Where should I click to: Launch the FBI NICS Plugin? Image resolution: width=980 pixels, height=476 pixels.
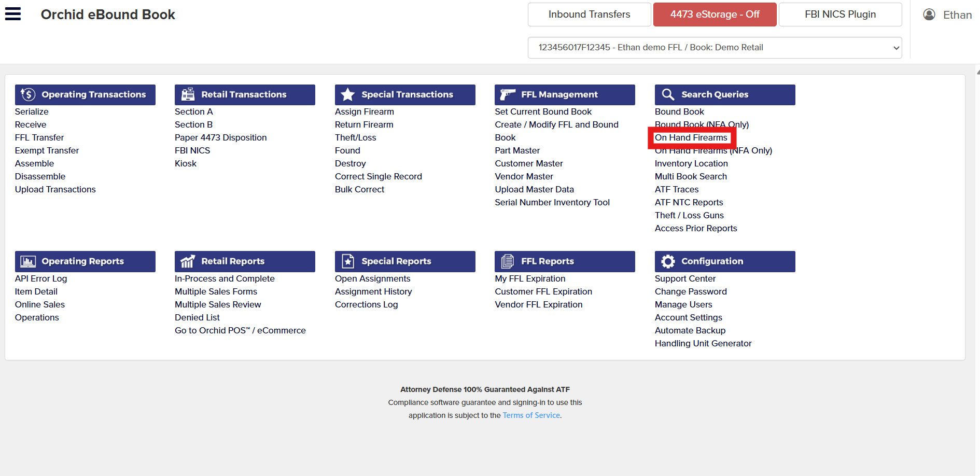[x=840, y=15]
